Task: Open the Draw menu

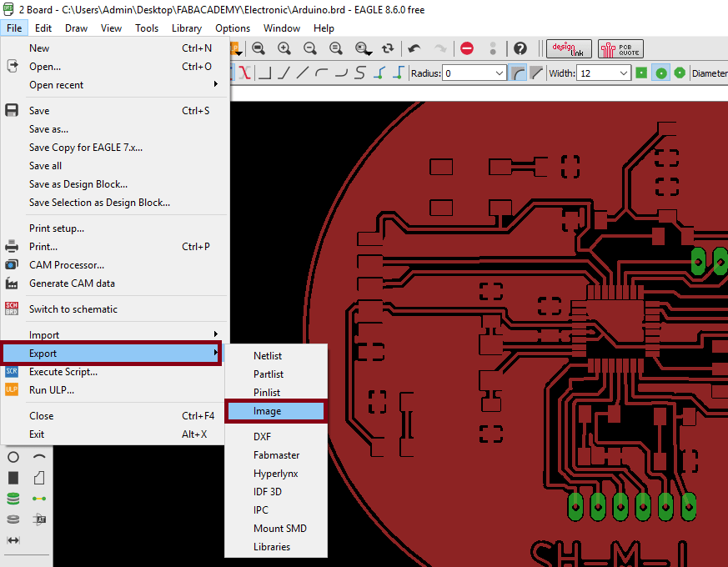Action: (x=76, y=28)
